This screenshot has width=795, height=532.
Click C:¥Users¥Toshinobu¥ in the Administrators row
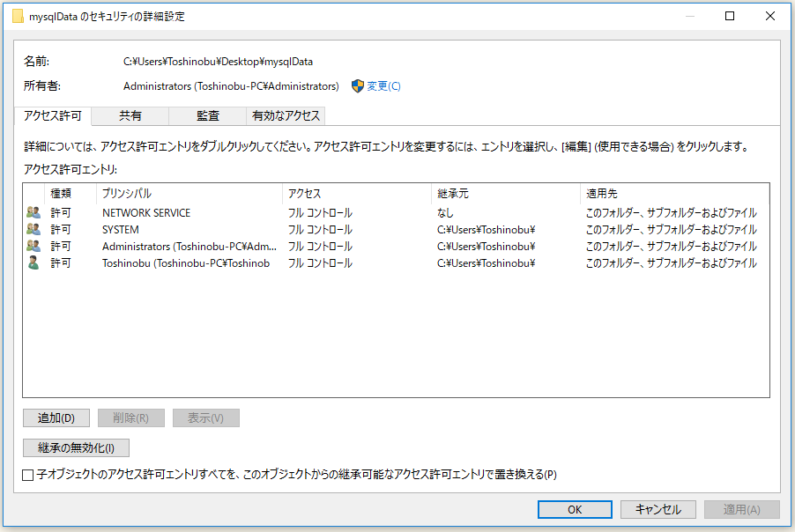pos(487,247)
